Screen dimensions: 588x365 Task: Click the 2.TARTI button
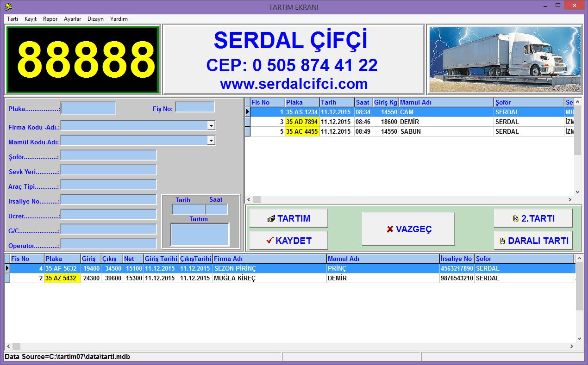[533, 218]
